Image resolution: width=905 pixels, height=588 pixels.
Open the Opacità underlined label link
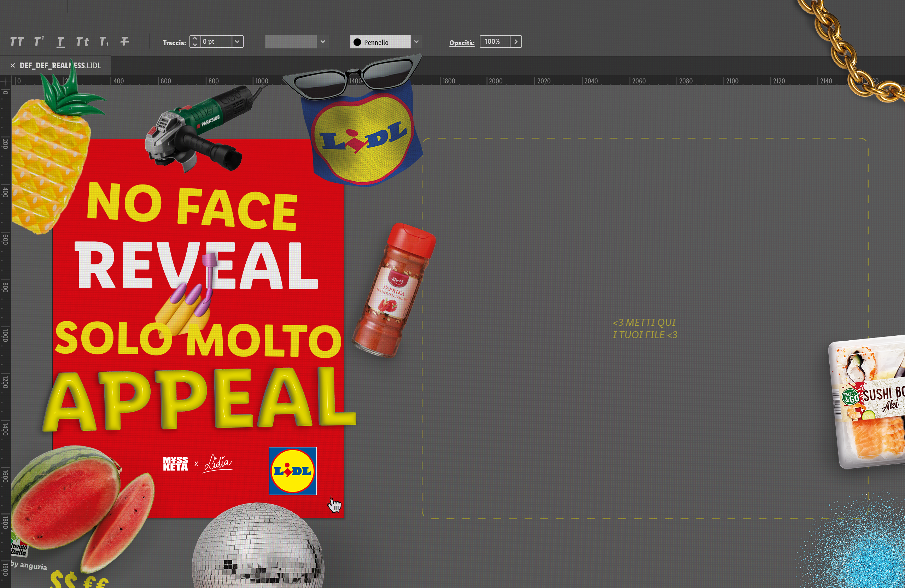tap(462, 42)
